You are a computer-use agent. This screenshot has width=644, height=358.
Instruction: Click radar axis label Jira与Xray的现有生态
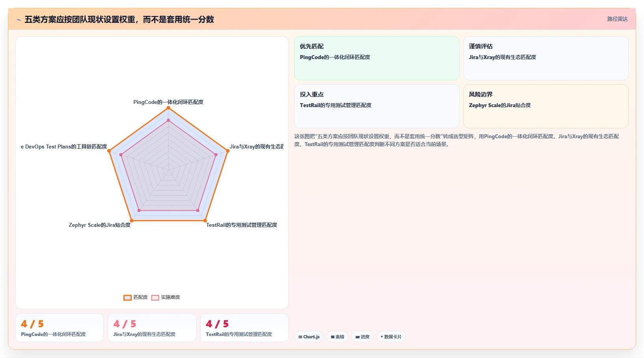[x=257, y=147]
